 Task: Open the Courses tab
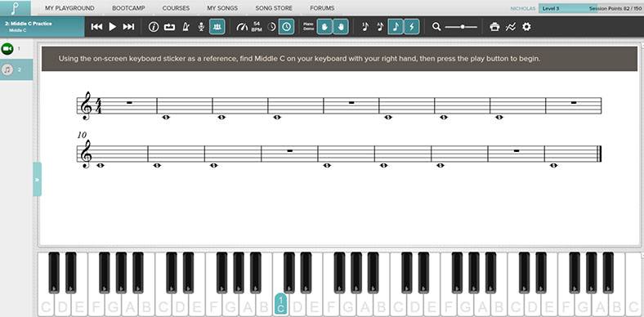tap(176, 8)
